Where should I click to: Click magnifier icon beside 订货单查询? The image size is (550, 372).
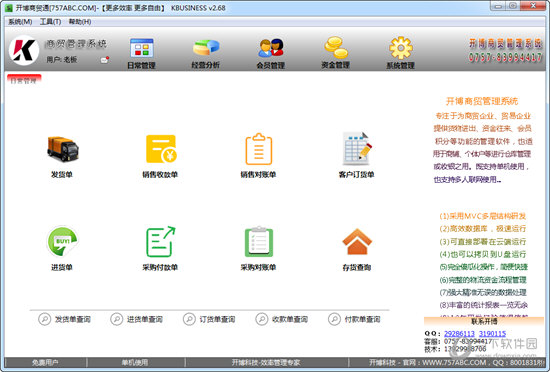189,319
